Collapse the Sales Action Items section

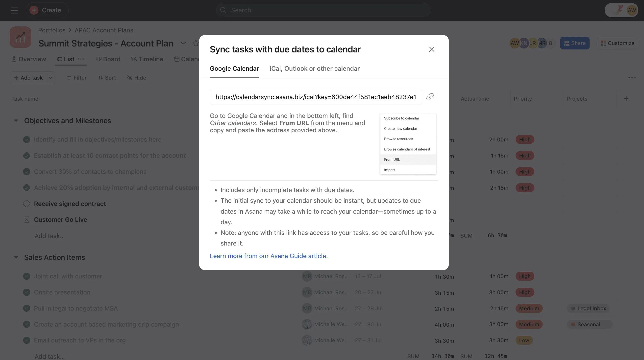(x=16, y=257)
